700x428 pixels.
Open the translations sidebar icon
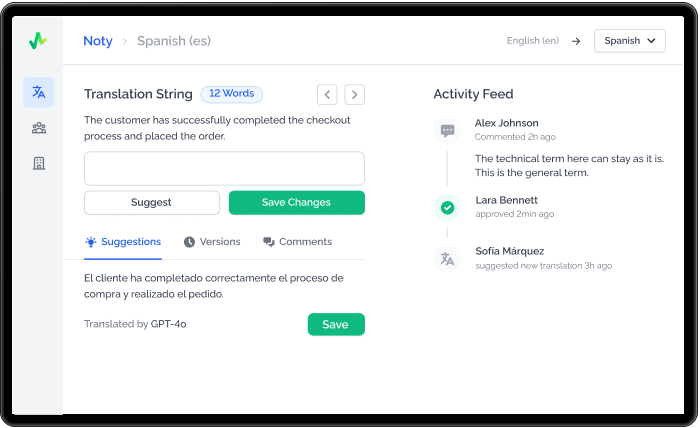tap(39, 92)
